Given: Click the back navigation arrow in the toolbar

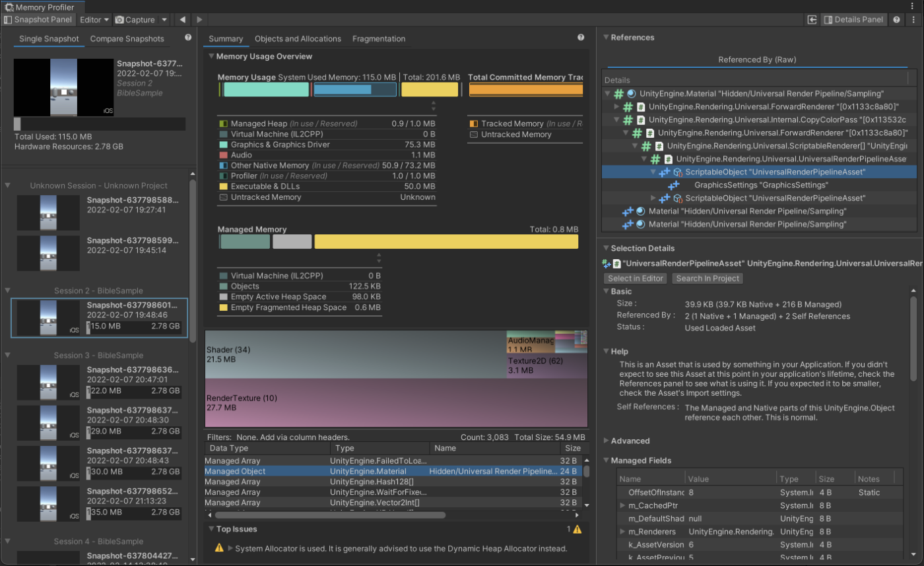Looking at the screenshot, I should click(182, 19).
